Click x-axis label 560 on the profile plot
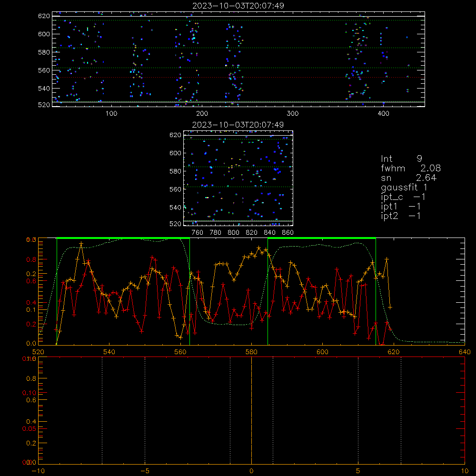 (180, 352)
